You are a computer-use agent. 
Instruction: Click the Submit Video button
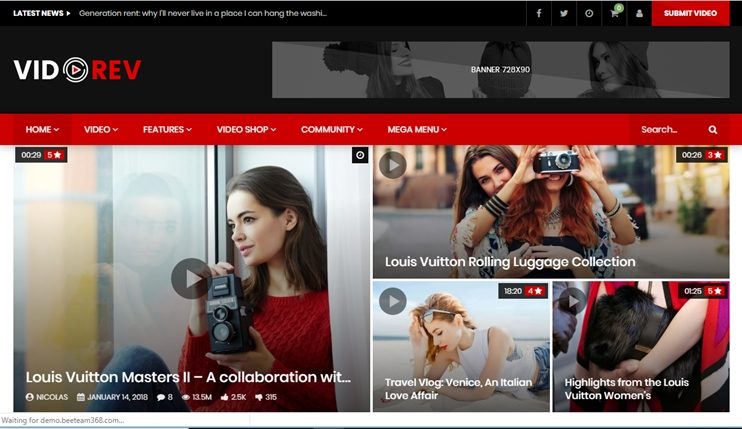point(690,13)
